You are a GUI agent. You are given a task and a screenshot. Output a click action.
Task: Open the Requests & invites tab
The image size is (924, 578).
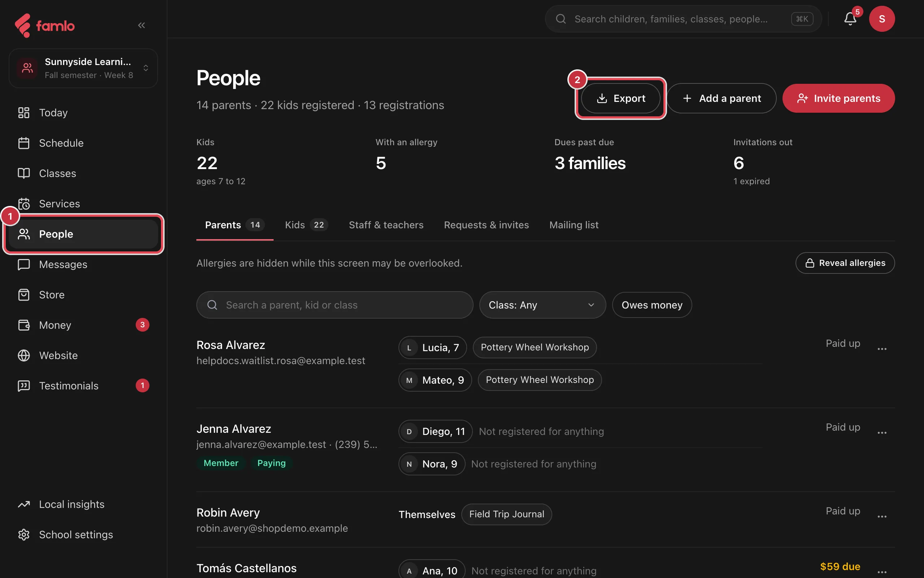486,225
